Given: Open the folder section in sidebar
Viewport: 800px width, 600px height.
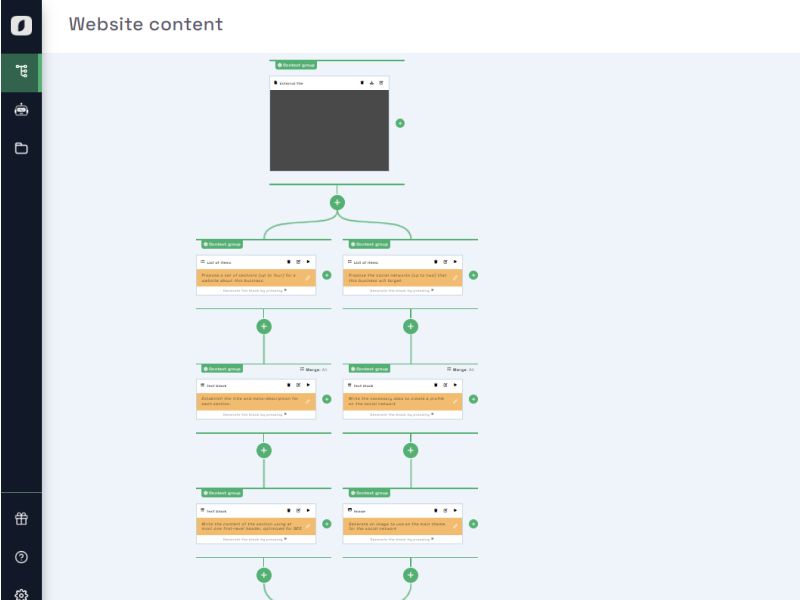Looking at the screenshot, I should coord(21,148).
